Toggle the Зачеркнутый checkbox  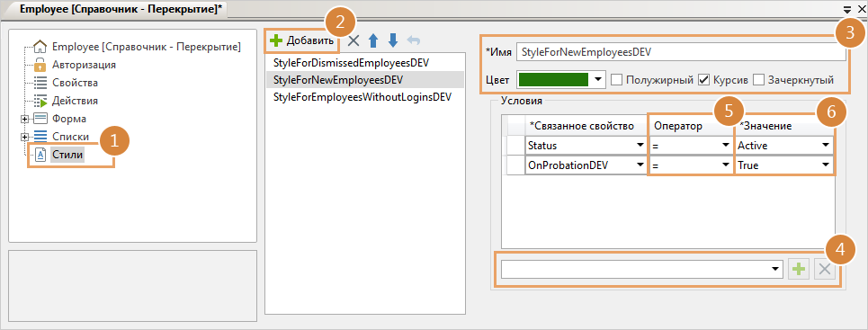point(758,80)
